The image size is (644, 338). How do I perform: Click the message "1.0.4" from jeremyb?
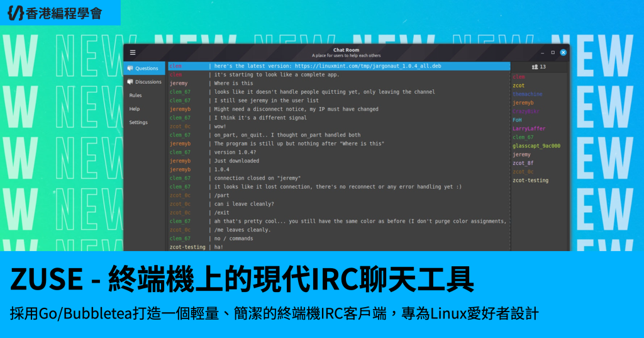tap(221, 169)
